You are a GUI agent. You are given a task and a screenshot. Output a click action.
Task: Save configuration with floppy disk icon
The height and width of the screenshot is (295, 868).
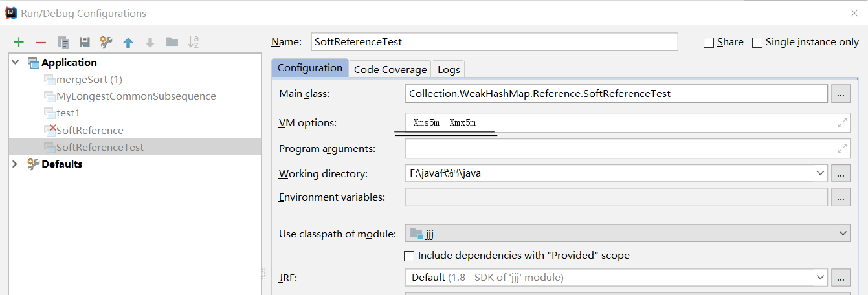[x=84, y=42]
